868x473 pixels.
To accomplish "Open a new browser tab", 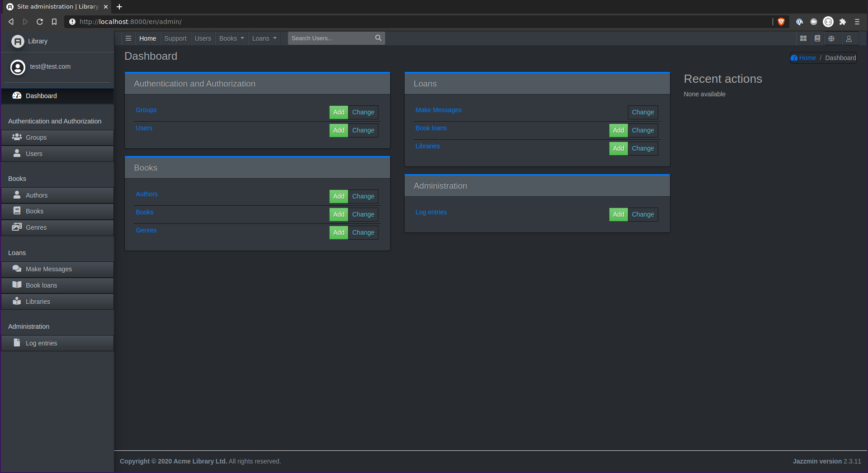I will [119, 7].
